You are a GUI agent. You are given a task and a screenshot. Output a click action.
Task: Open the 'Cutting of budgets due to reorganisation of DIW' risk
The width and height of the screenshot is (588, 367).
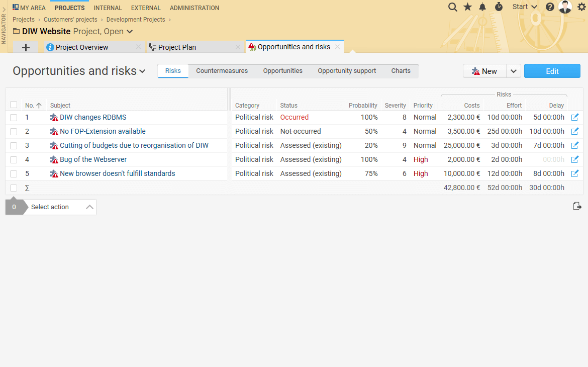click(x=134, y=145)
